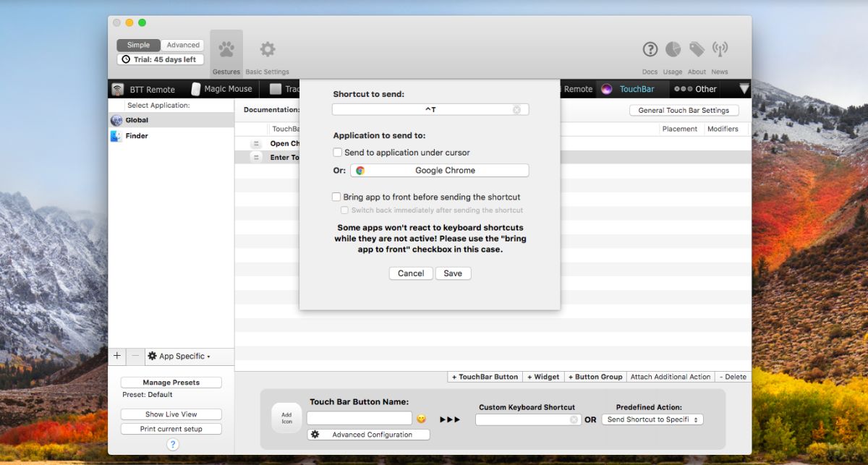Click Print current setup
The height and width of the screenshot is (465, 868).
[171, 429]
